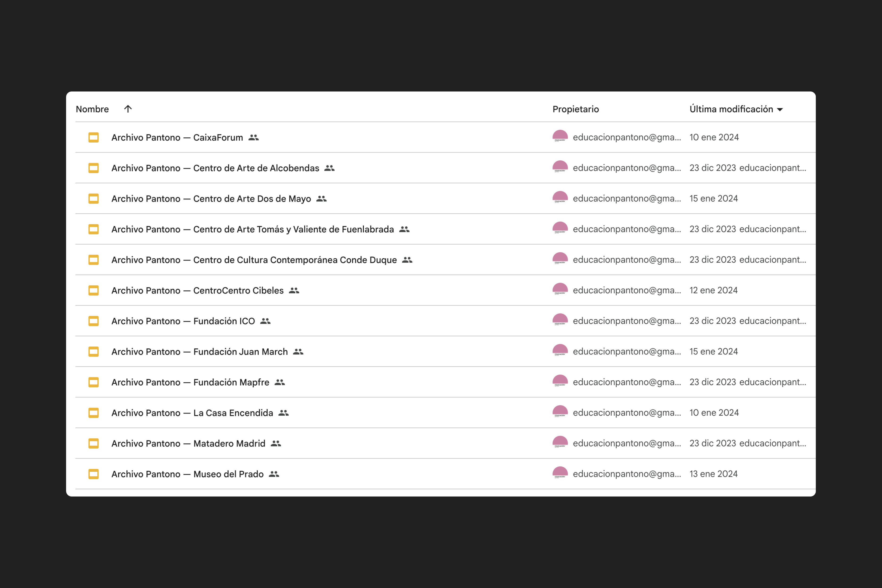Click owner avatar in La Casa Encendida row

click(560, 412)
